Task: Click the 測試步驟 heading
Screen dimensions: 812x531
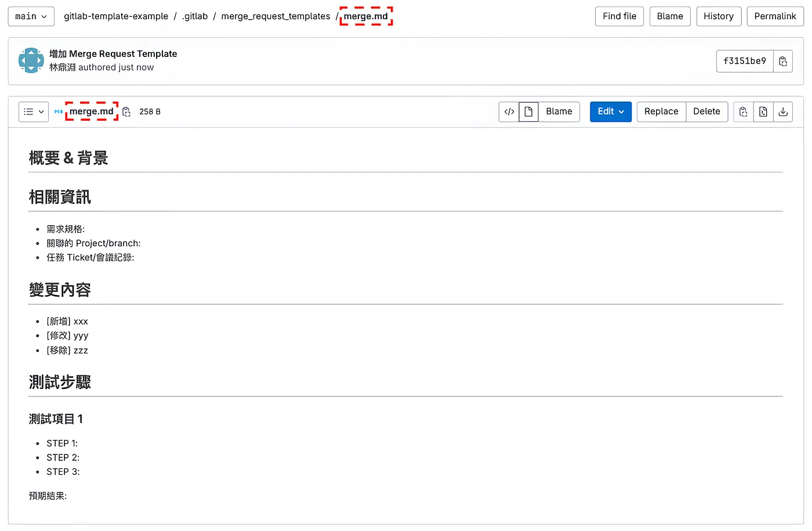Action: 60,382
